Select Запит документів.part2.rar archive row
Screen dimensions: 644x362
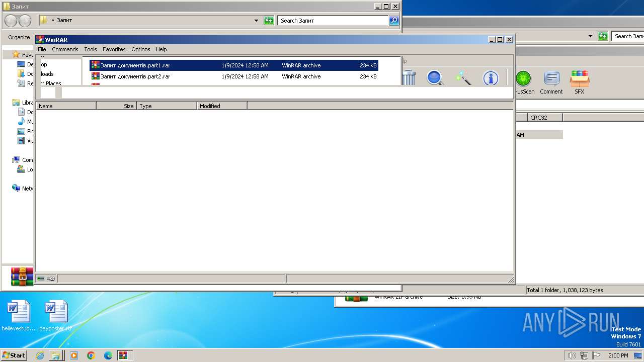[x=234, y=76]
